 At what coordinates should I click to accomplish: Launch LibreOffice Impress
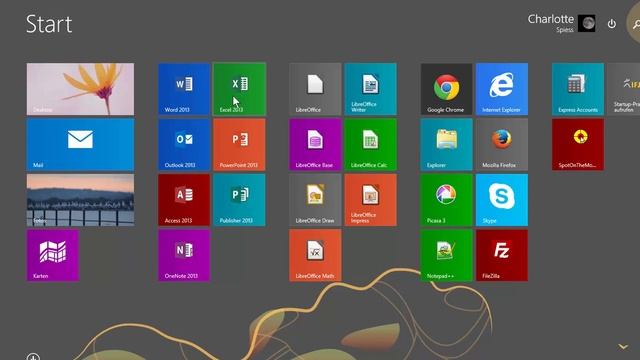point(371,200)
